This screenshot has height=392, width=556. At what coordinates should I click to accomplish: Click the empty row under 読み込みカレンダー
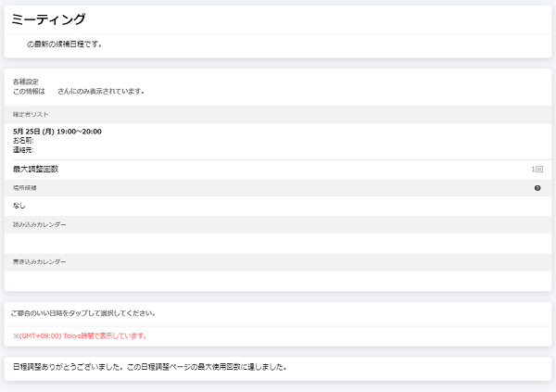click(278, 243)
